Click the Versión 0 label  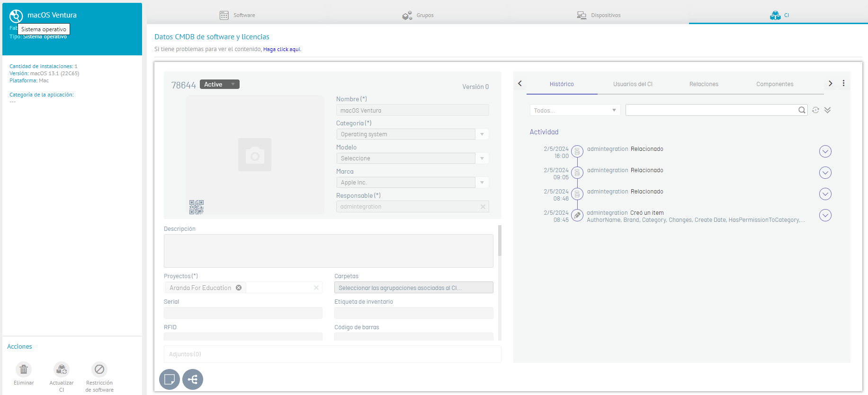click(475, 87)
